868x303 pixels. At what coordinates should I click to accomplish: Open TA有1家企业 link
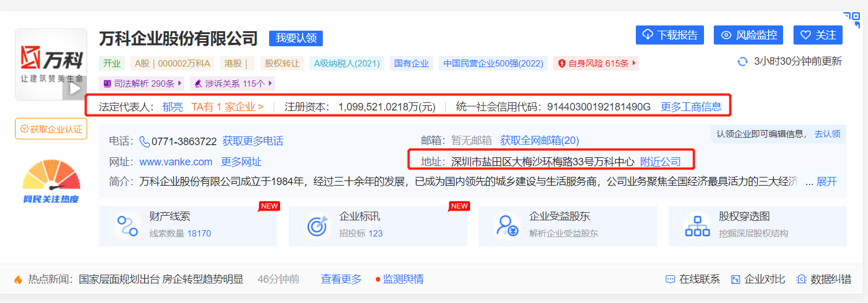(228, 106)
